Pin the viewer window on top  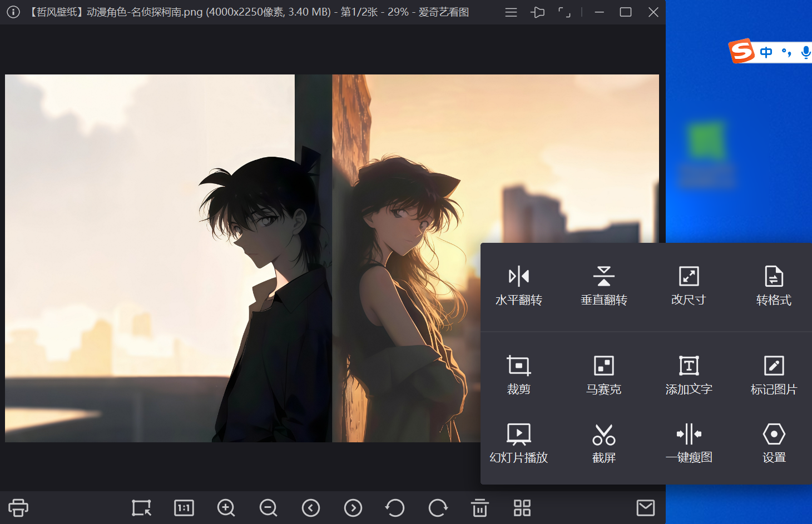[x=537, y=12]
